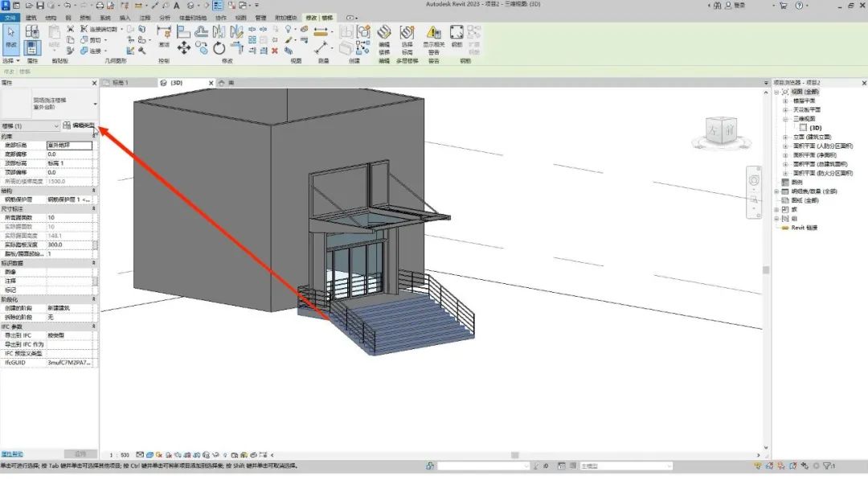This screenshot has height=489, width=868.
Task: Select (3D) view in project browser tree
Action: [816, 128]
